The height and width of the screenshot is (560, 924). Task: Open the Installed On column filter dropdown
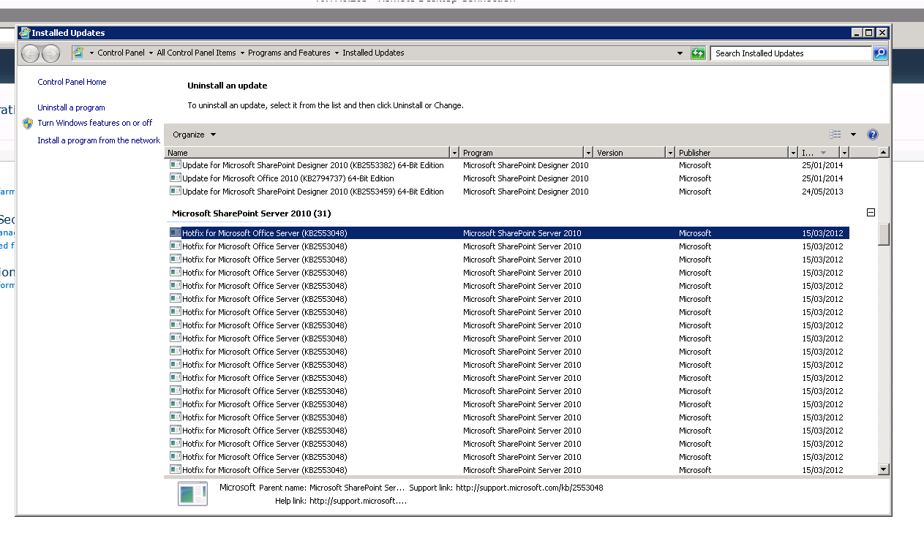pos(844,153)
